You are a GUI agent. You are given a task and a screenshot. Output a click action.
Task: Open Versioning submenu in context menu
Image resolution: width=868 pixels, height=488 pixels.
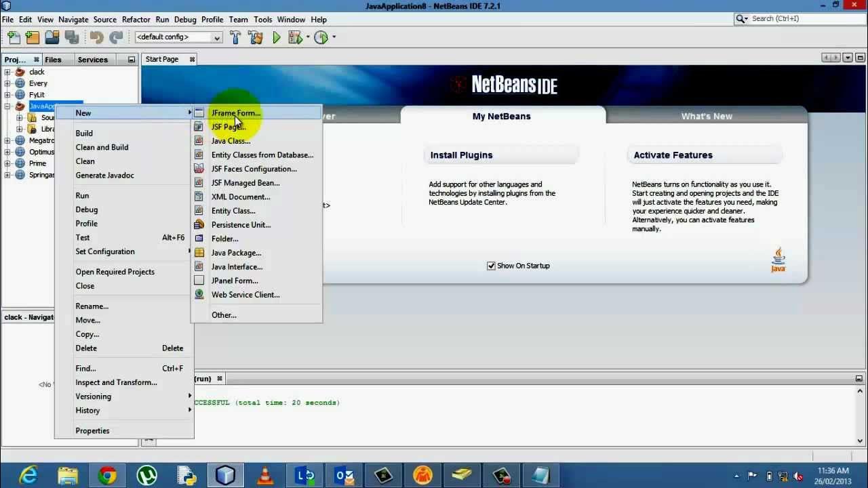pos(123,396)
